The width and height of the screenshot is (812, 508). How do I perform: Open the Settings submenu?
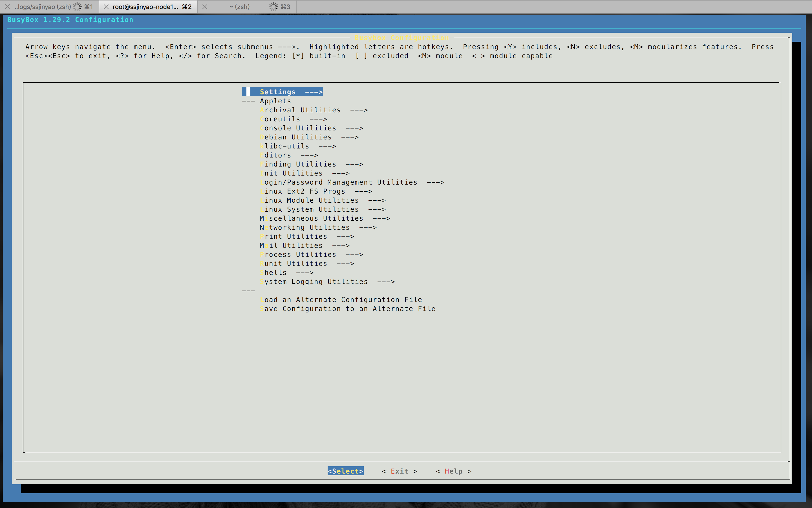pyautogui.click(x=283, y=92)
